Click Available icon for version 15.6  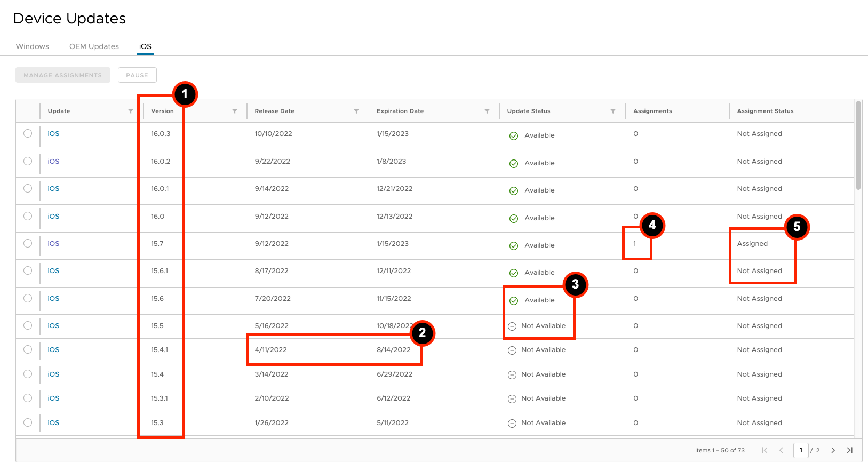coord(514,301)
